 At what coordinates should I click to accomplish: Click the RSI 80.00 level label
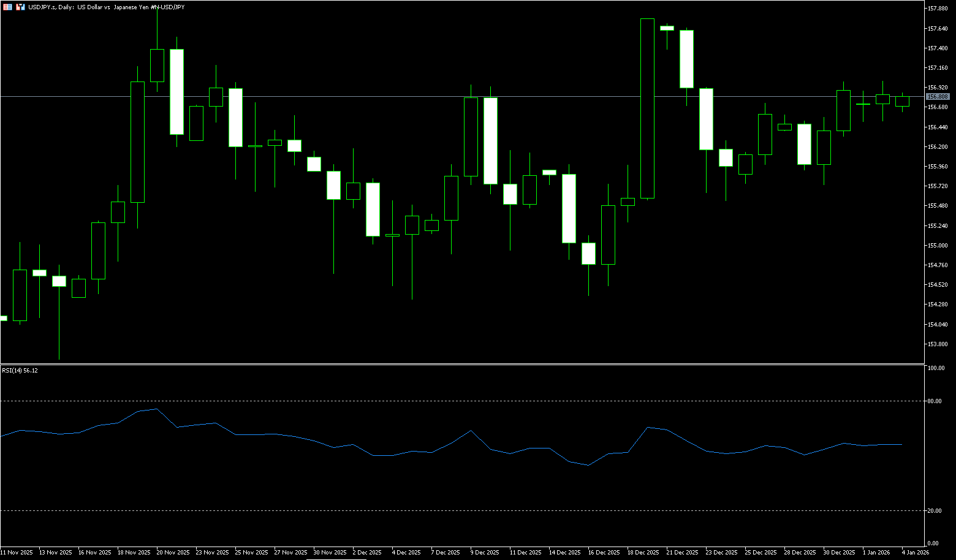click(935, 401)
